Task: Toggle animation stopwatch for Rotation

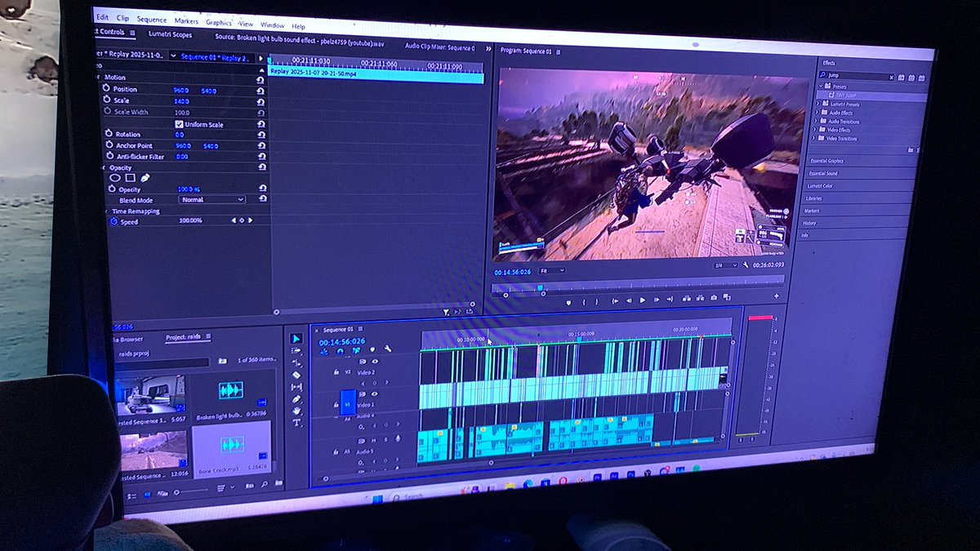Action: [x=108, y=134]
